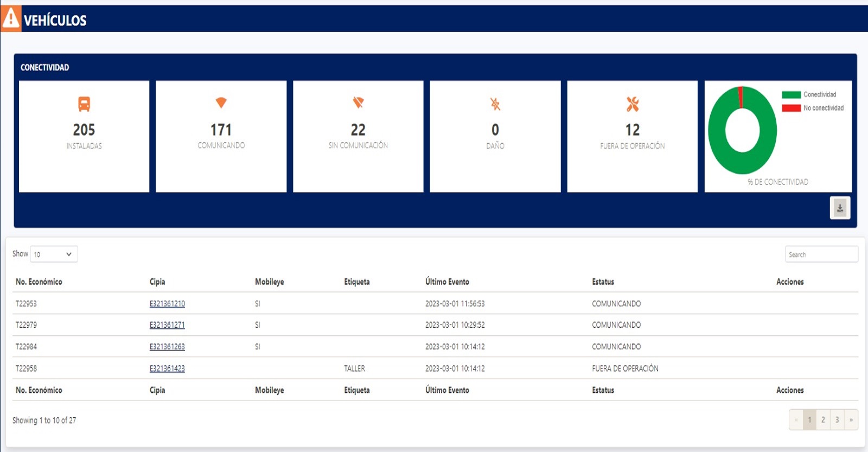
Task: Sort table by Estatus column header
Action: tap(603, 282)
